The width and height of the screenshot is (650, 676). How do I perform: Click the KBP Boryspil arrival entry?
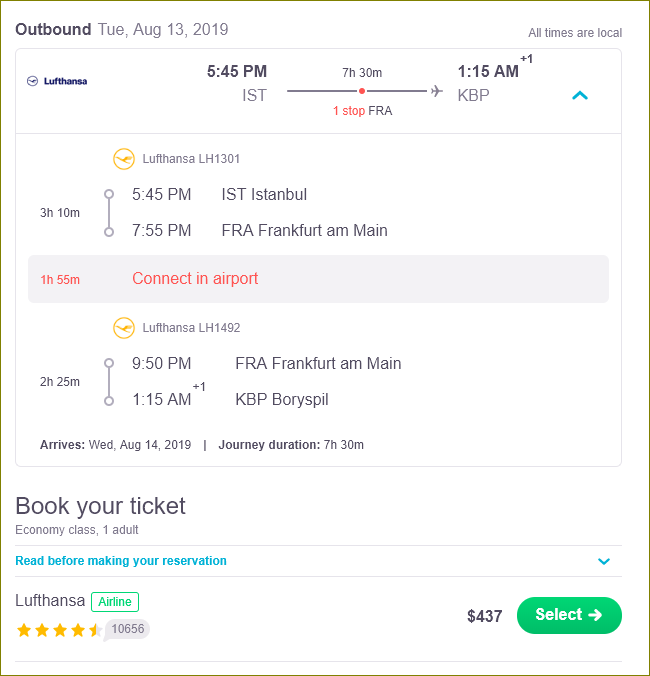[x=282, y=399]
